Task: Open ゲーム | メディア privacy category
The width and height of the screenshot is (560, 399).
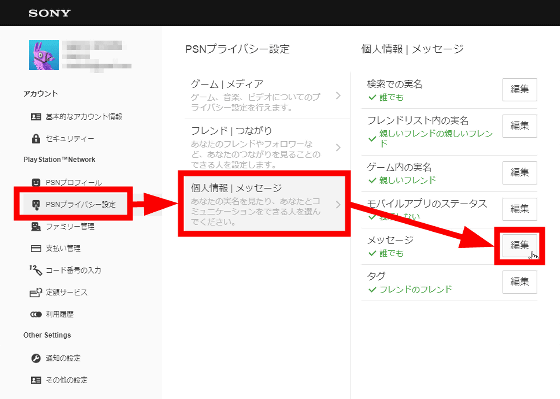Action: click(267, 95)
